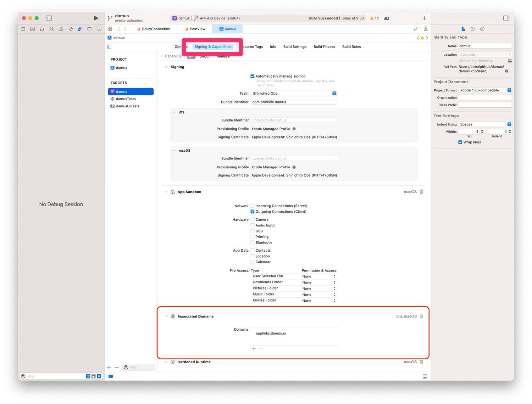
Task: Enable Bluetooth hardware access
Action: [253, 243]
